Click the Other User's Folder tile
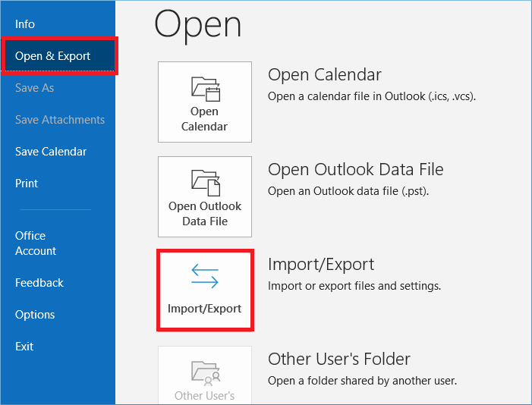The image size is (532, 405). (x=205, y=375)
